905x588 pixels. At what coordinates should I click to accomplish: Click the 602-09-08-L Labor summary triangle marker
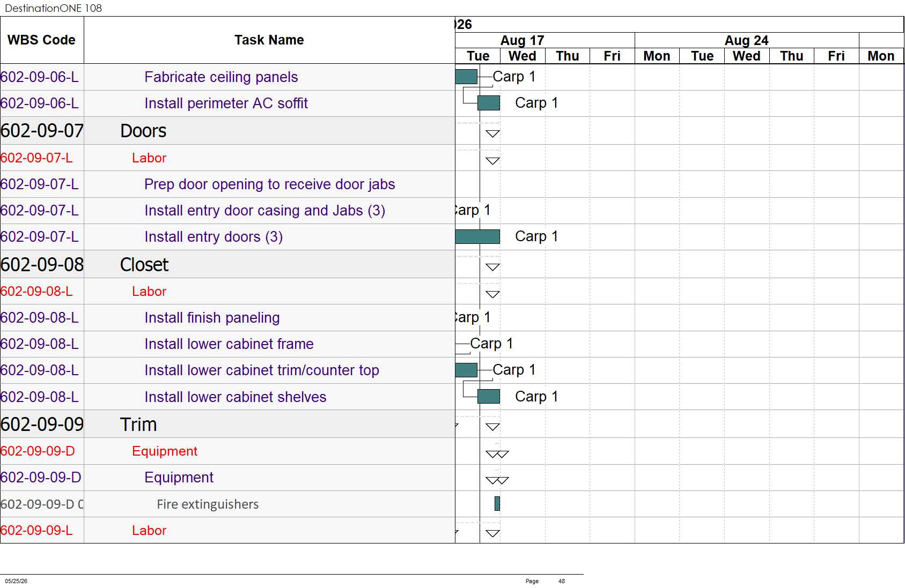point(492,294)
